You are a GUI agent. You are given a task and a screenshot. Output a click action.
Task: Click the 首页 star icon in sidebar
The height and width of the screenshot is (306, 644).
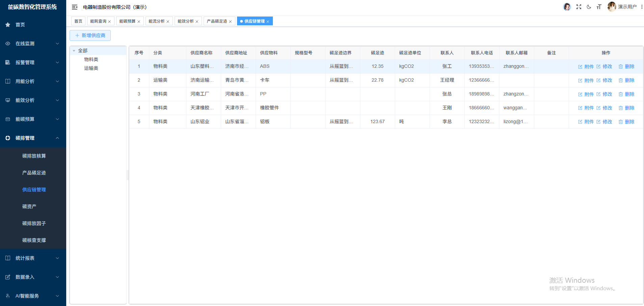pos(7,24)
